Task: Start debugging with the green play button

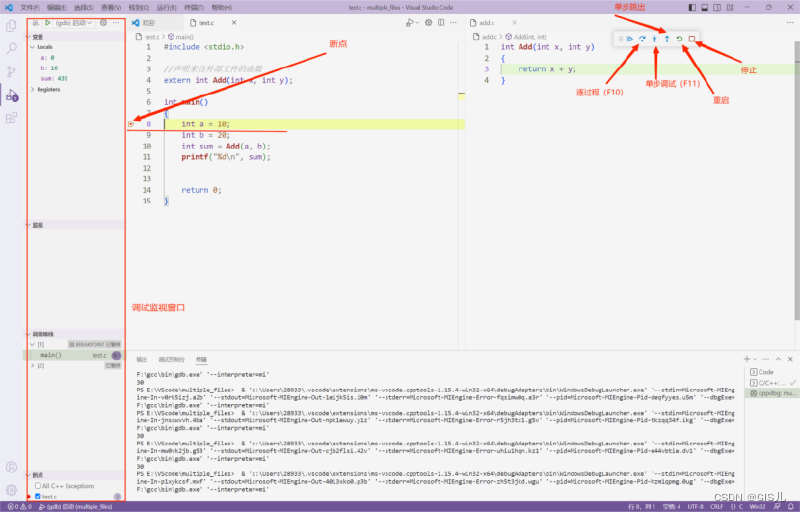Action: [x=47, y=22]
